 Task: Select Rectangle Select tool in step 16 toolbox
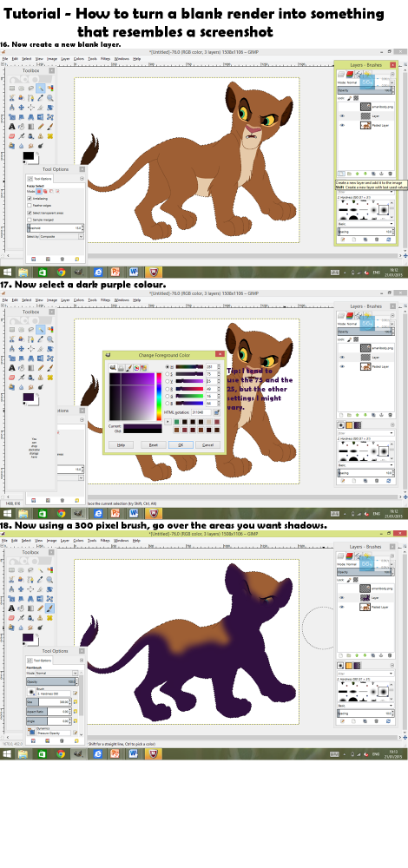[x=12, y=89]
